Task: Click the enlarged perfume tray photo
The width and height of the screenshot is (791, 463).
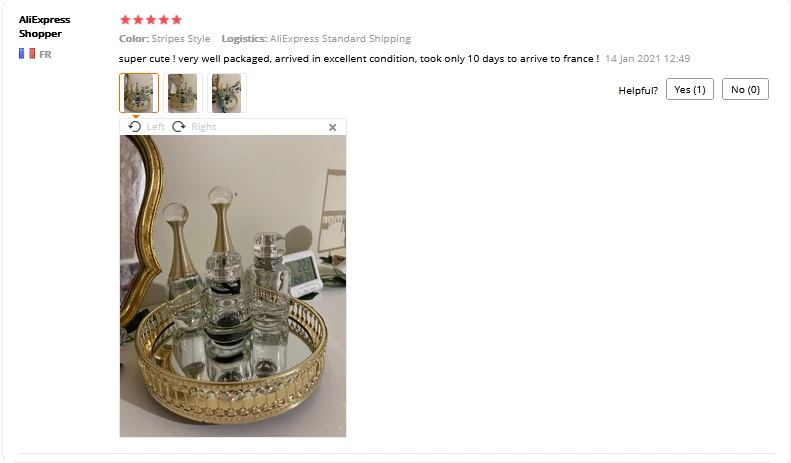Action: point(233,286)
